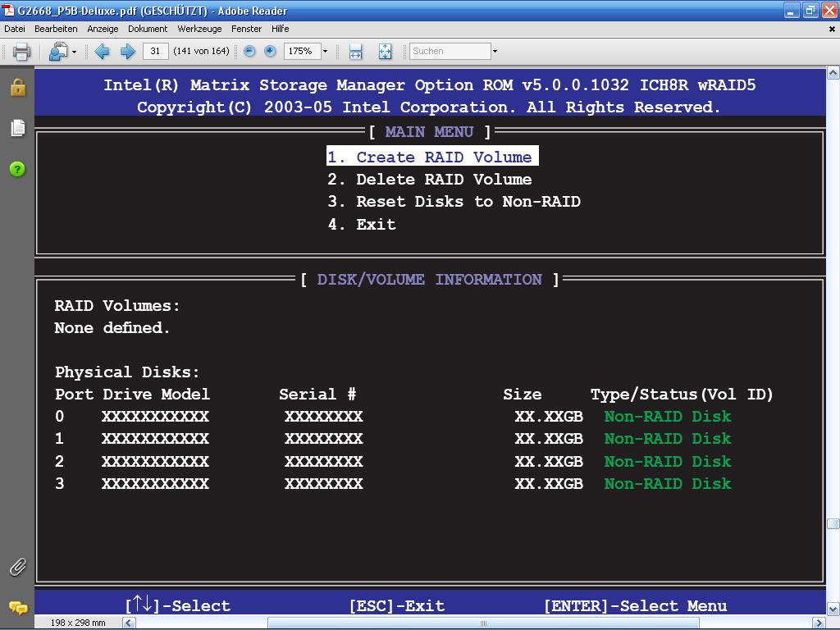Image resolution: width=840 pixels, height=630 pixels.
Task: Click vertical scrollbar down arrow
Action: click(x=833, y=609)
